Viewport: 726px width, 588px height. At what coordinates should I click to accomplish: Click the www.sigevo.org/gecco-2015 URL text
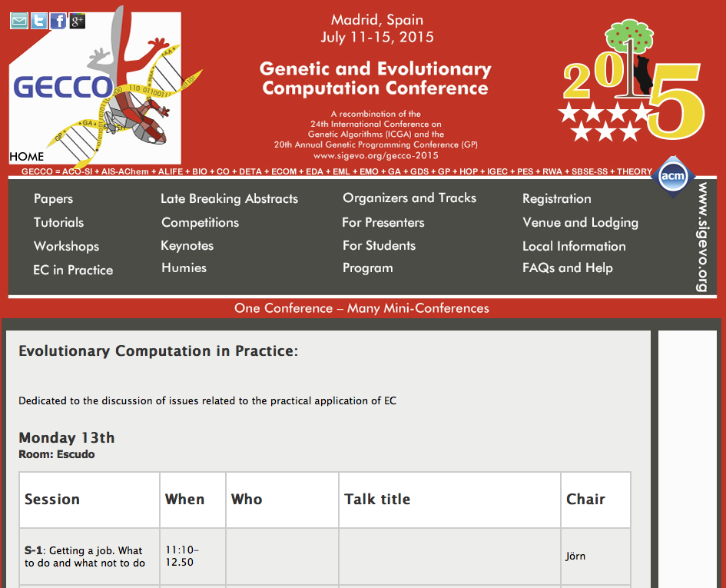376,156
